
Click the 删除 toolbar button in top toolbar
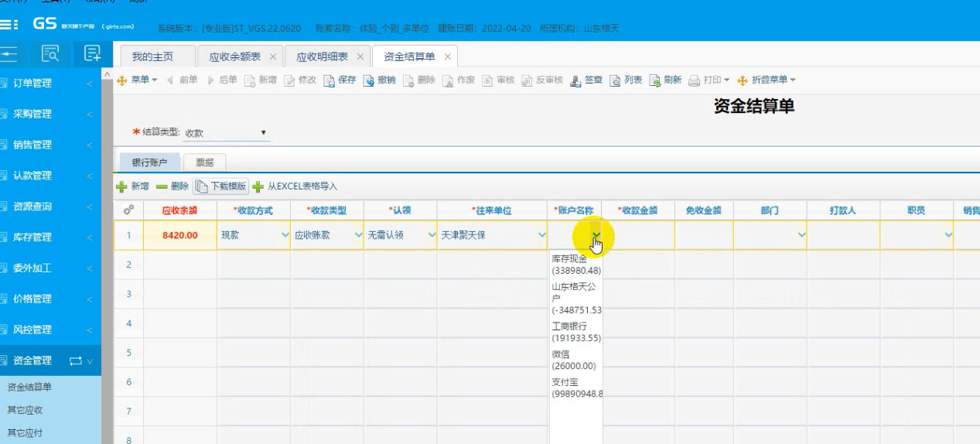419,80
